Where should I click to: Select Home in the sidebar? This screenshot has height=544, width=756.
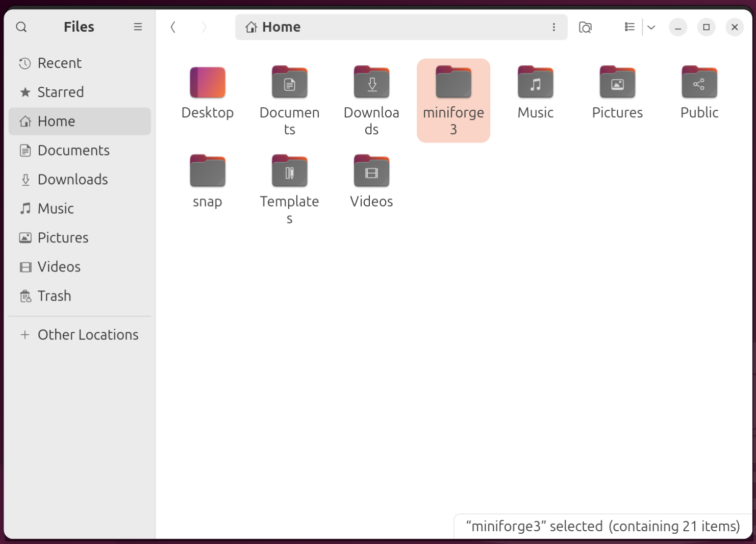point(80,121)
